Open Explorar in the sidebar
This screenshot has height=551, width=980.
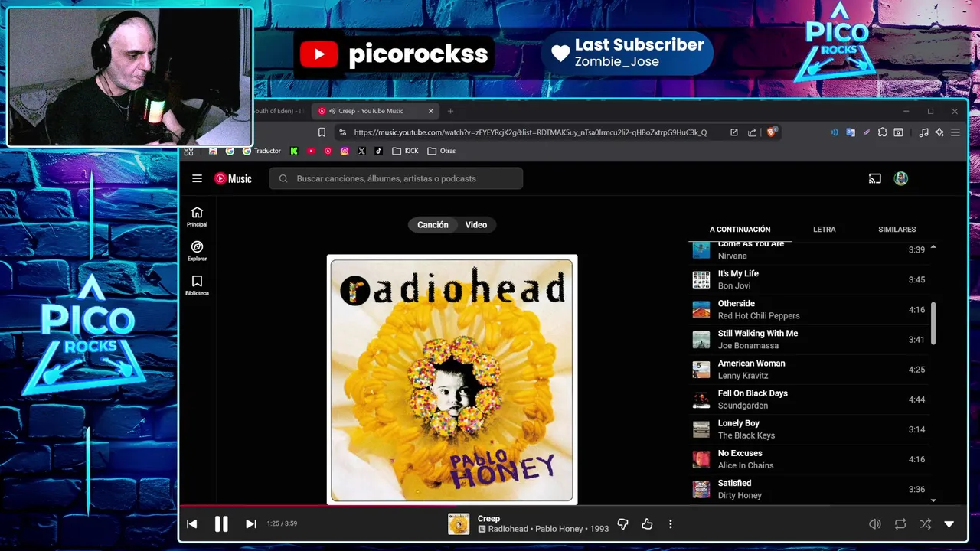(x=197, y=251)
